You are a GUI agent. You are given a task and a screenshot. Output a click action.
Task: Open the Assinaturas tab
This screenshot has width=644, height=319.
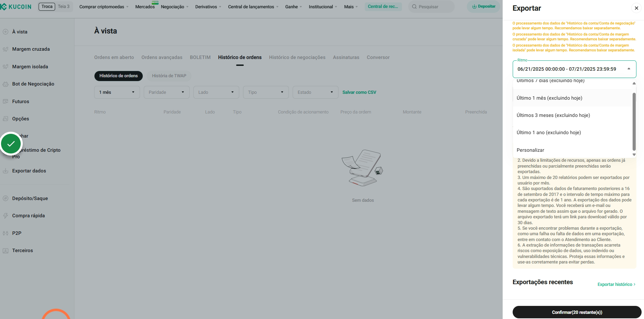[x=346, y=57]
